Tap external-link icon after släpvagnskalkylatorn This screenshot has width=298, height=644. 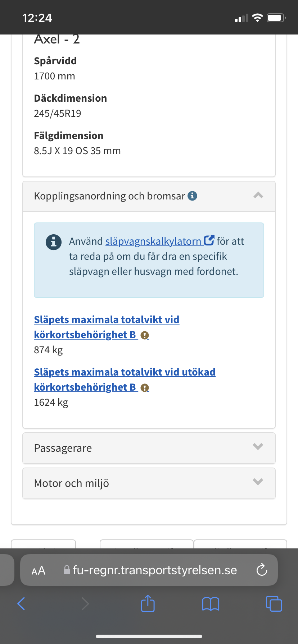click(209, 240)
